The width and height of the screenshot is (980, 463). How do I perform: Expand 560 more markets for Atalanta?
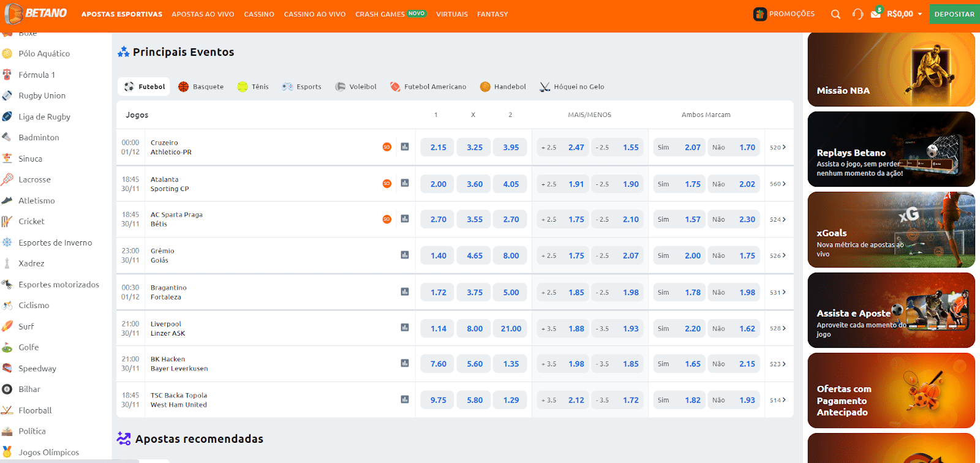point(778,184)
